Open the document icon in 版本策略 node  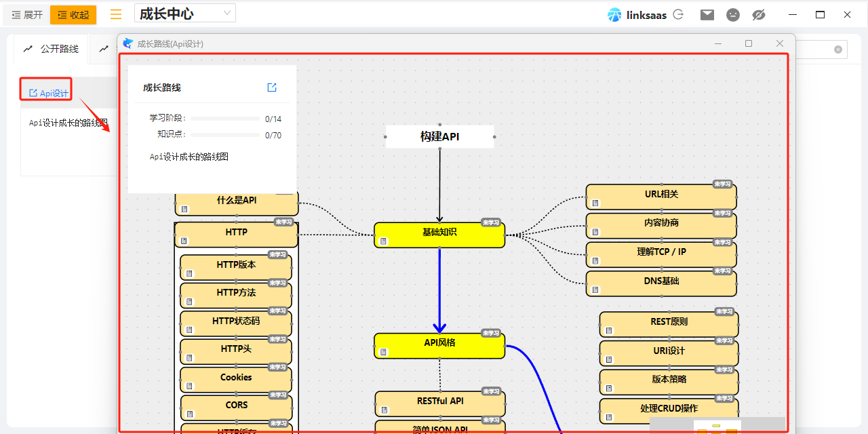click(609, 389)
